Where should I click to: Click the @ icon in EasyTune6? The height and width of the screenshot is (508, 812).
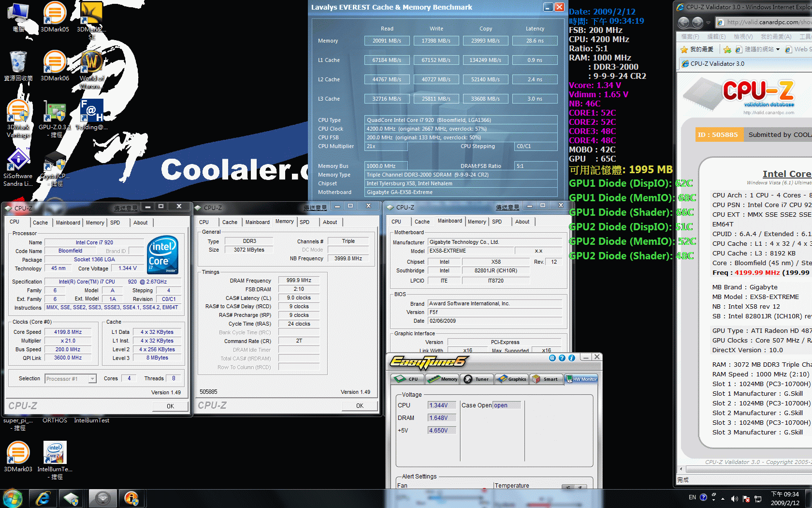[552, 358]
